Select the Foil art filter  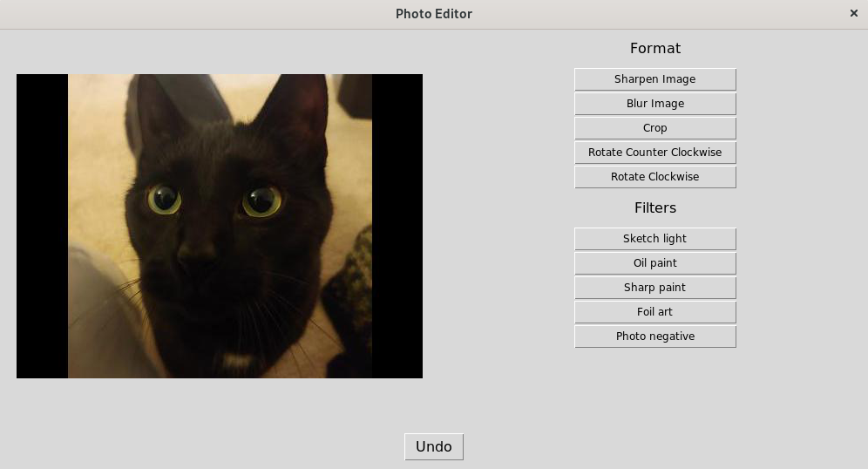tap(654, 312)
